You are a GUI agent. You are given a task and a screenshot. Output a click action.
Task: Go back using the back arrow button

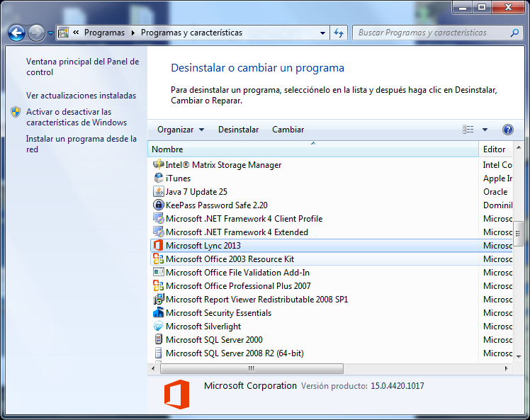coord(16,33)
